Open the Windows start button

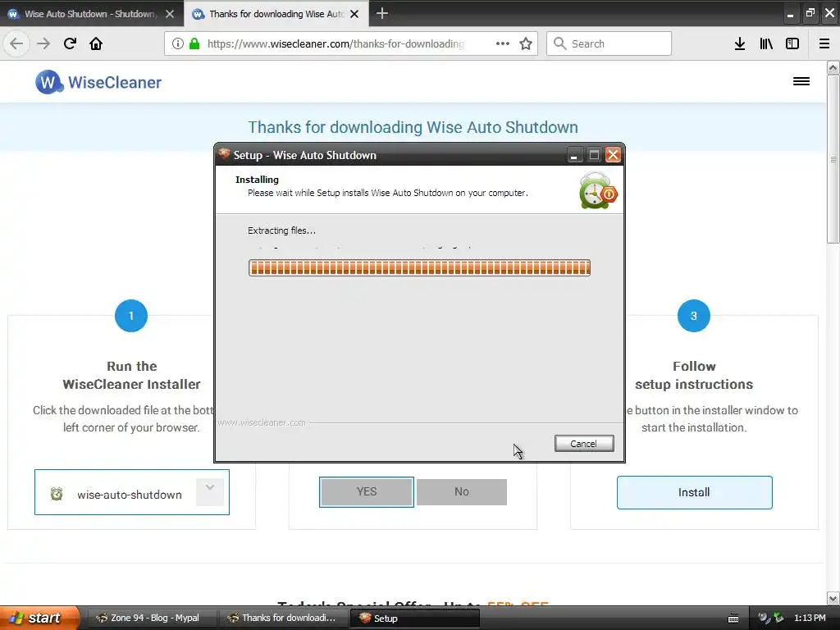39,618
